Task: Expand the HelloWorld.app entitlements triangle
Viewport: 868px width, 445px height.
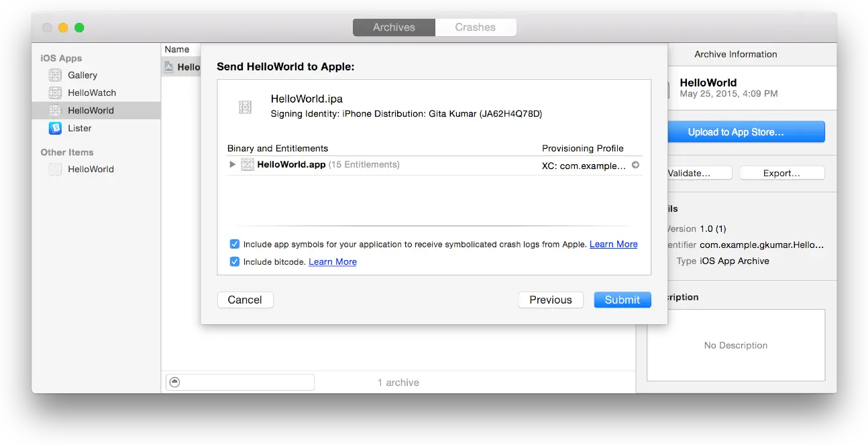Action: 232,165
